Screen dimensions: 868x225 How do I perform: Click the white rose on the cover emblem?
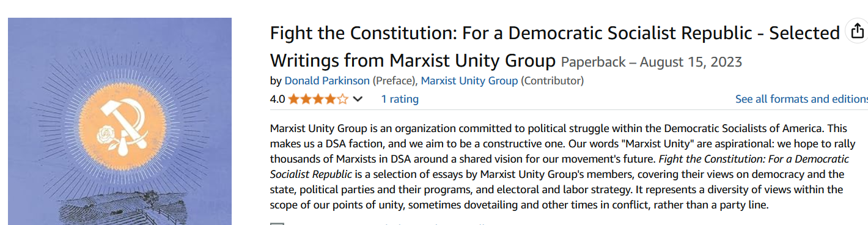109,135
